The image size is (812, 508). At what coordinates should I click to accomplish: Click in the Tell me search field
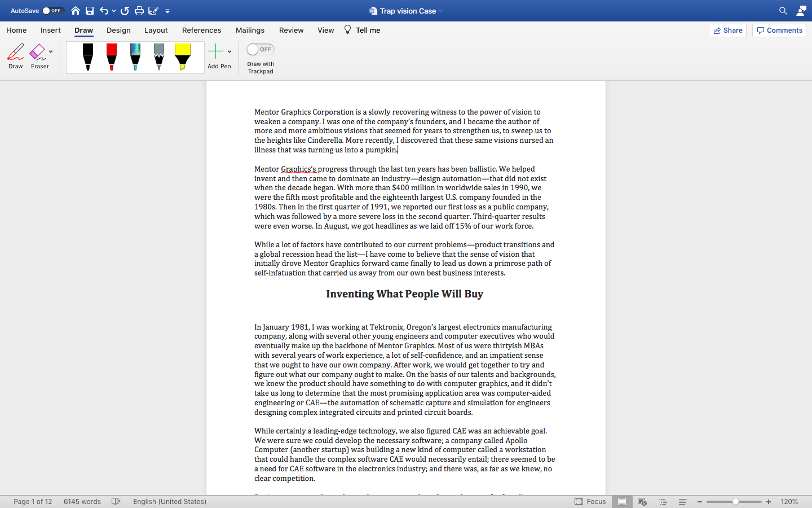368,30
